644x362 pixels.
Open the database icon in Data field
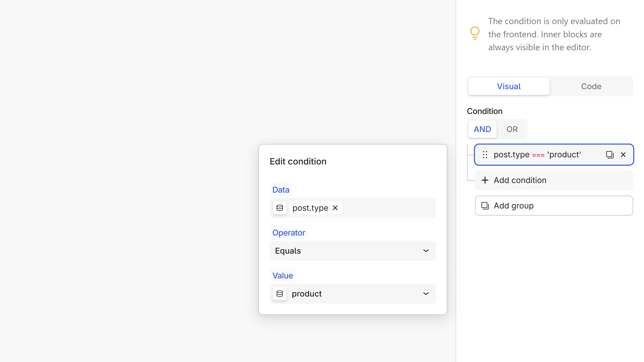pos(280,208)
